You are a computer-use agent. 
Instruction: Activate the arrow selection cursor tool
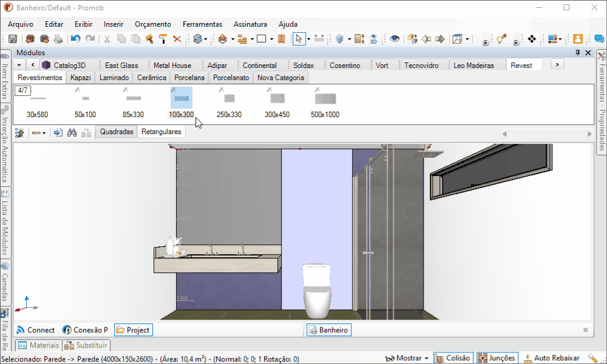(299, 39)
